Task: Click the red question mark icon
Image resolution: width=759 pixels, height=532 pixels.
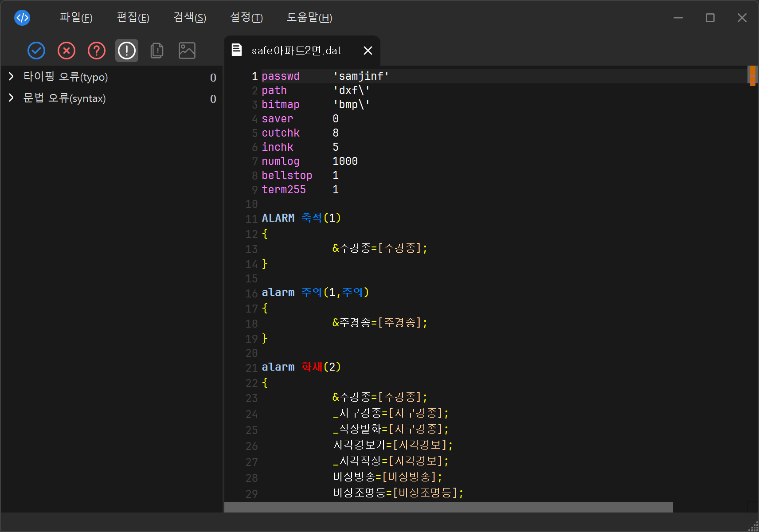Action: [97, 51]
